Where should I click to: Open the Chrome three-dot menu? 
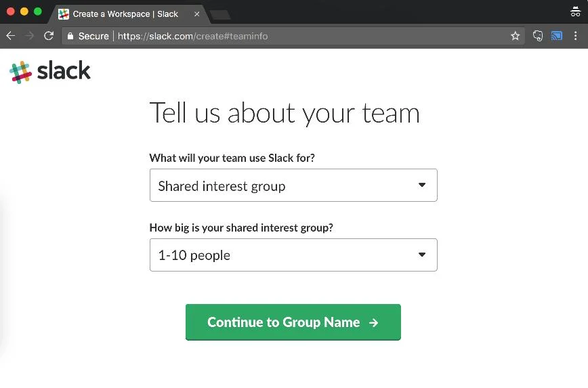point(576,36)
